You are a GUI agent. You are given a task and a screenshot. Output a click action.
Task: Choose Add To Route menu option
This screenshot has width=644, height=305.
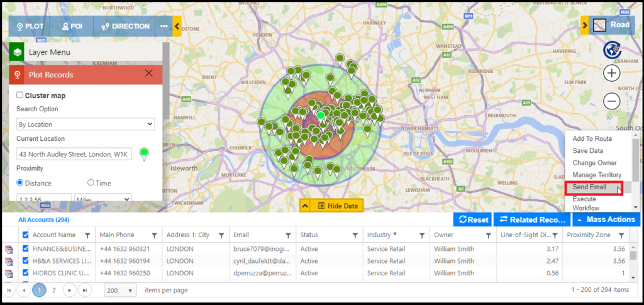(x=592, y=138)
